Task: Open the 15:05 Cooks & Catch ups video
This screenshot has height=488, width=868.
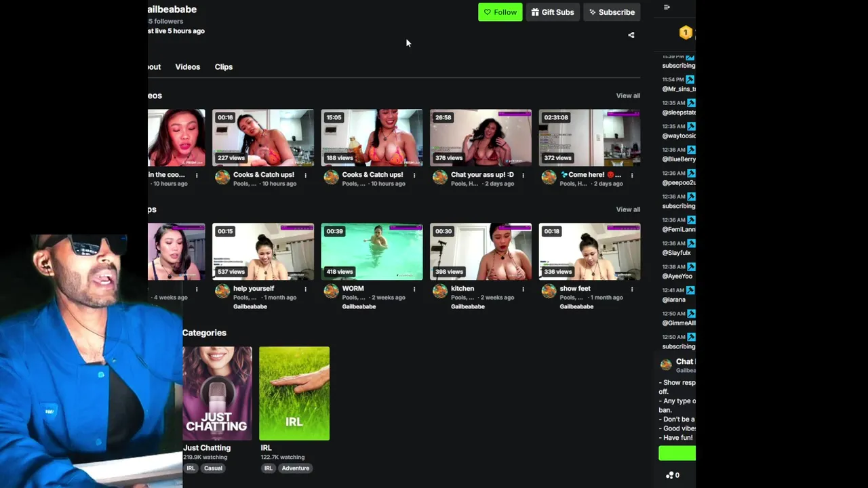Action: pyautogui.click(x=372, y=138)
